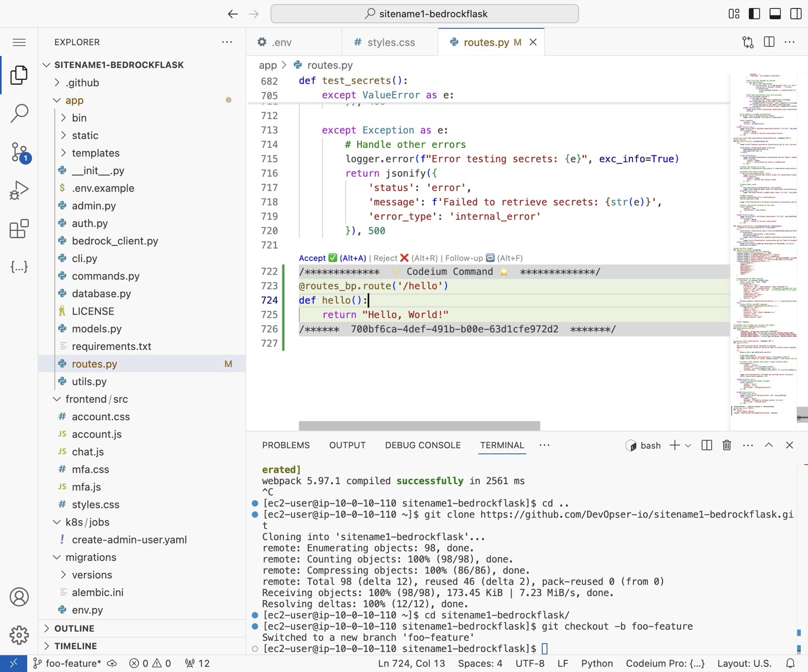Close the terminal panel

[789, 445]
